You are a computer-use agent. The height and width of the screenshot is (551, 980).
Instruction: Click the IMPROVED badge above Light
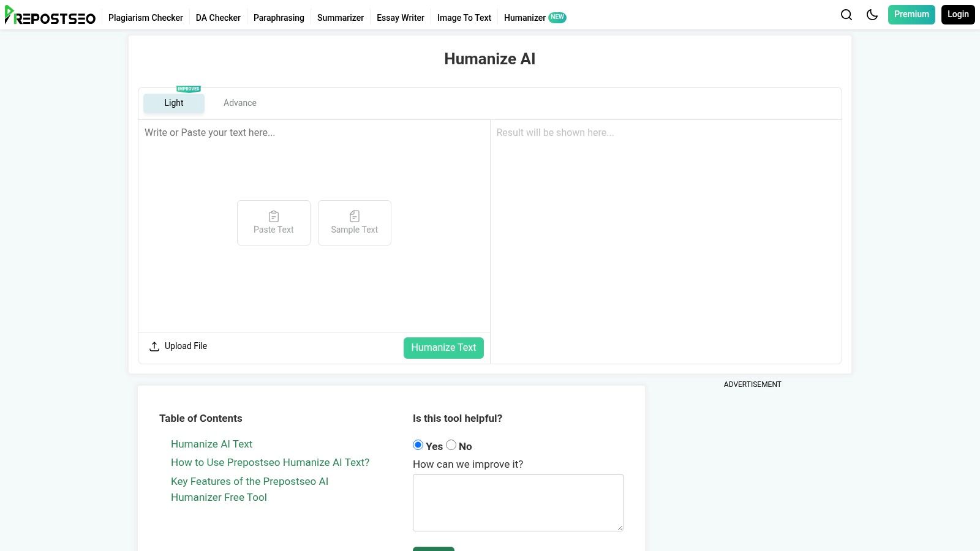189,89
